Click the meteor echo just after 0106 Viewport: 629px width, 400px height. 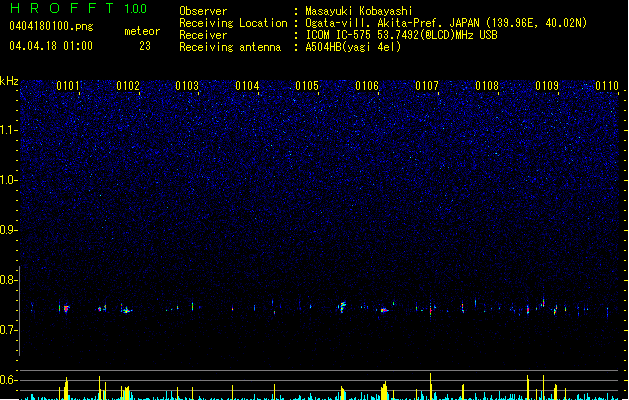(x=384, y=310)
